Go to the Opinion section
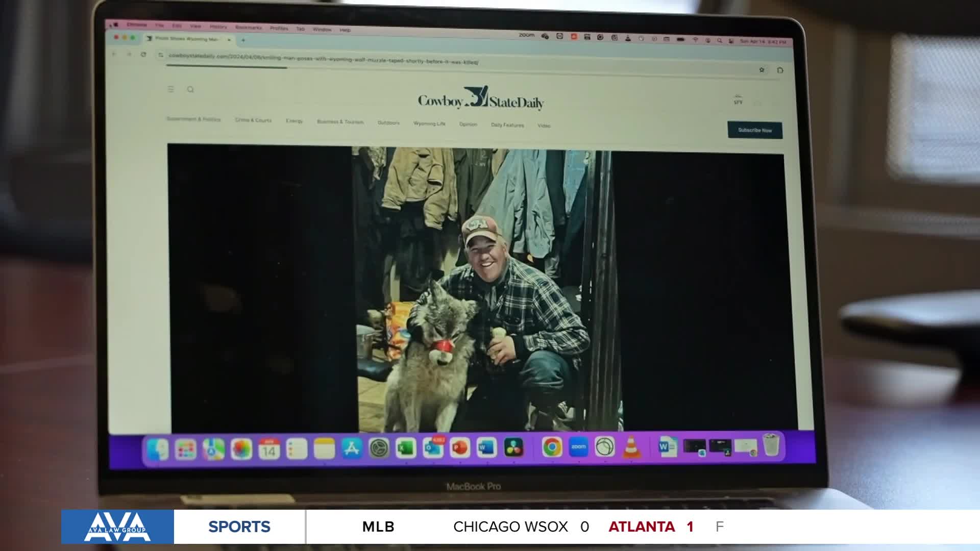This screenshot has height=551, width=980. [x=468, y=124]
